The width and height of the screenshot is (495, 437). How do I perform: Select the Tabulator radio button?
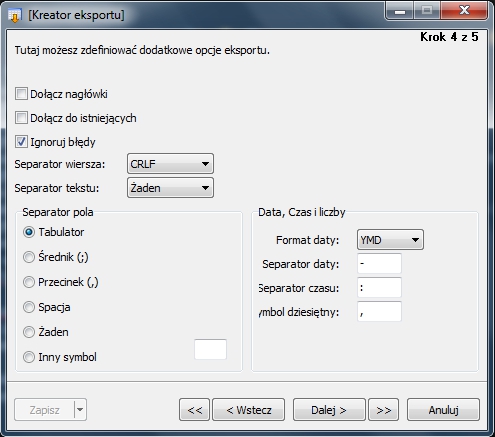point(29,232)
